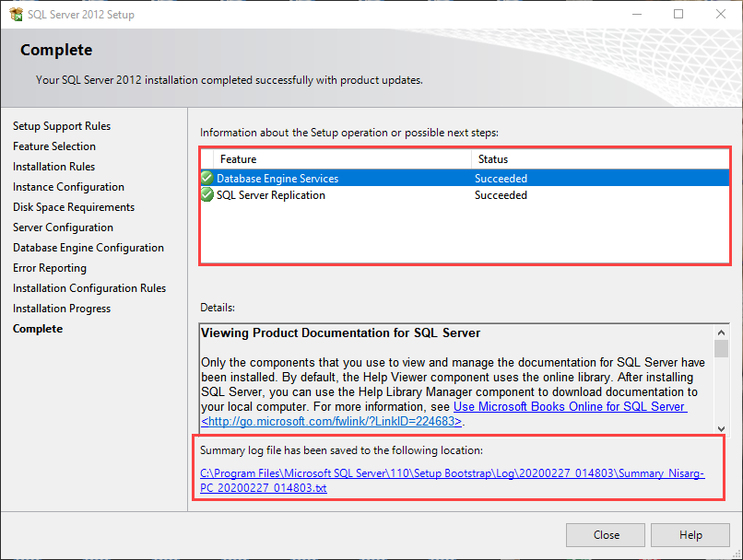Select Installation Rules step

point(53,167)
